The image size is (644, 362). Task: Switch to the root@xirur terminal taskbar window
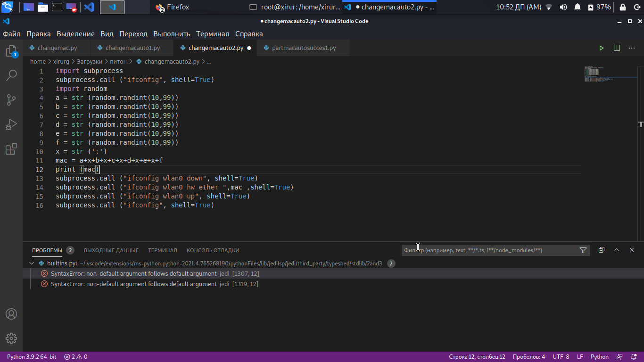(x=294, y=7)
